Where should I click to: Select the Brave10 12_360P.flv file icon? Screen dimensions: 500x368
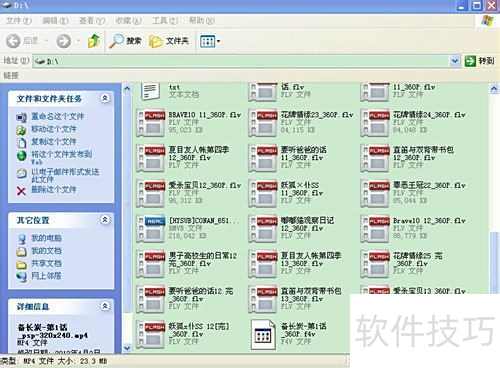coord(375,229)
